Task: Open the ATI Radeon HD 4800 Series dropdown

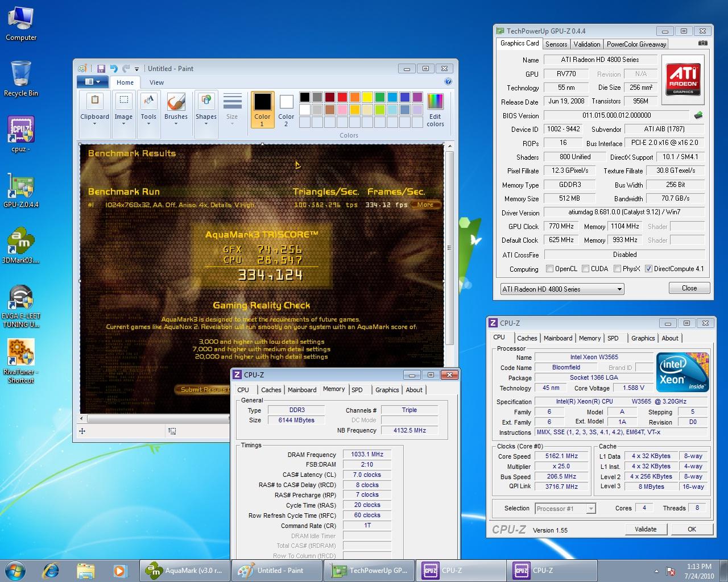Action: [562, 289]
